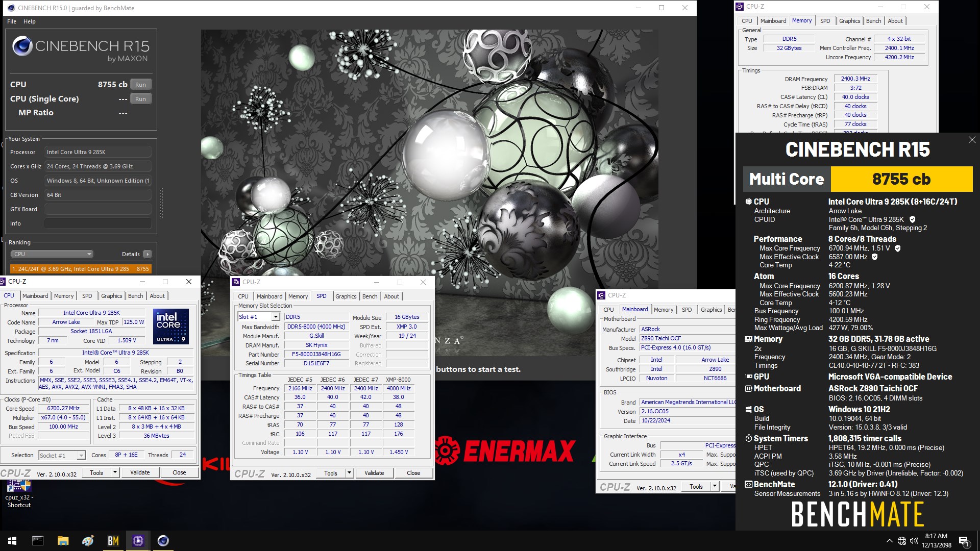Click the Multiplier x67.0 value
980x551 pixels.
[63, 417]
